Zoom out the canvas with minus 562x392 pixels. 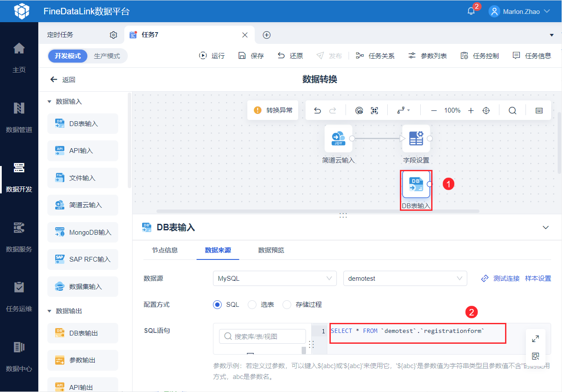[x=434, y=111]
